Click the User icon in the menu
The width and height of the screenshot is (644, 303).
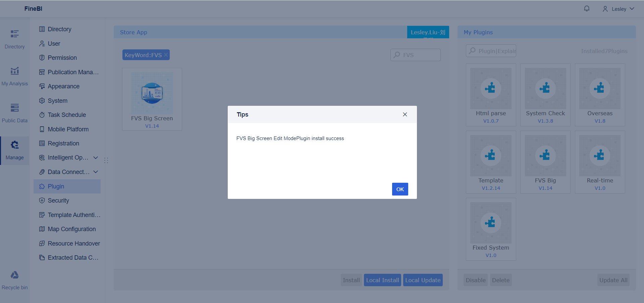pyautogui.click(x=42, y=44)
